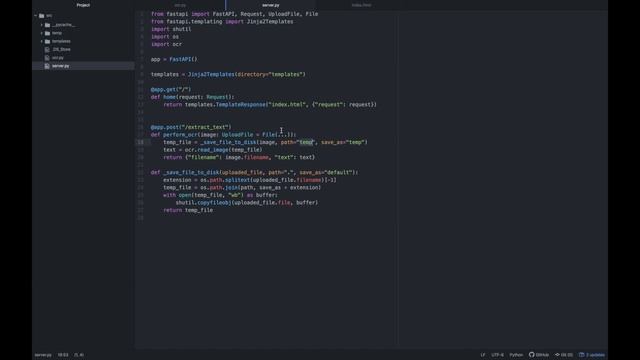Switch to the ocr.py editor tab

[x=180, y=5]
